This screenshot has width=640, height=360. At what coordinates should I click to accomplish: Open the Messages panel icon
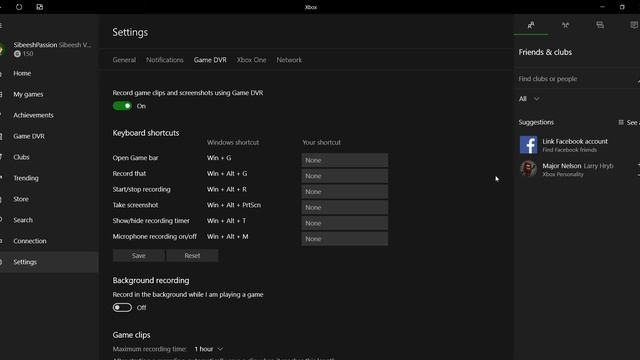pos(600,25)
